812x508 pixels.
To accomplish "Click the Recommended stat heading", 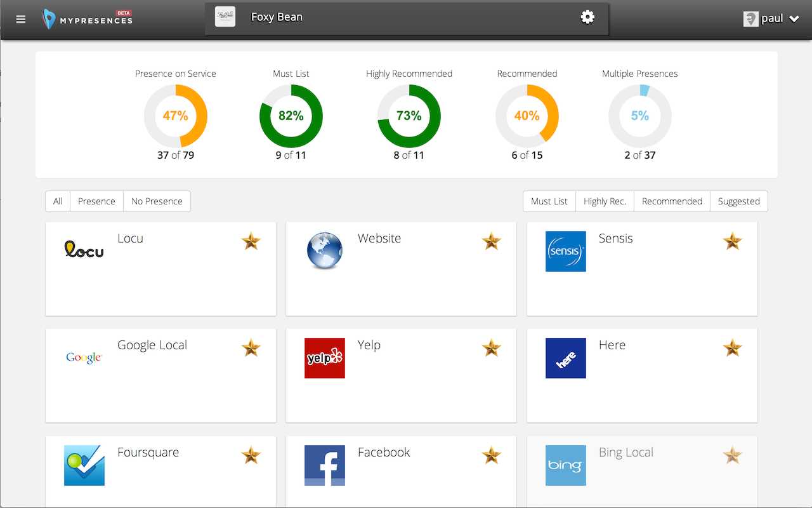I will (x=527, y=74).
